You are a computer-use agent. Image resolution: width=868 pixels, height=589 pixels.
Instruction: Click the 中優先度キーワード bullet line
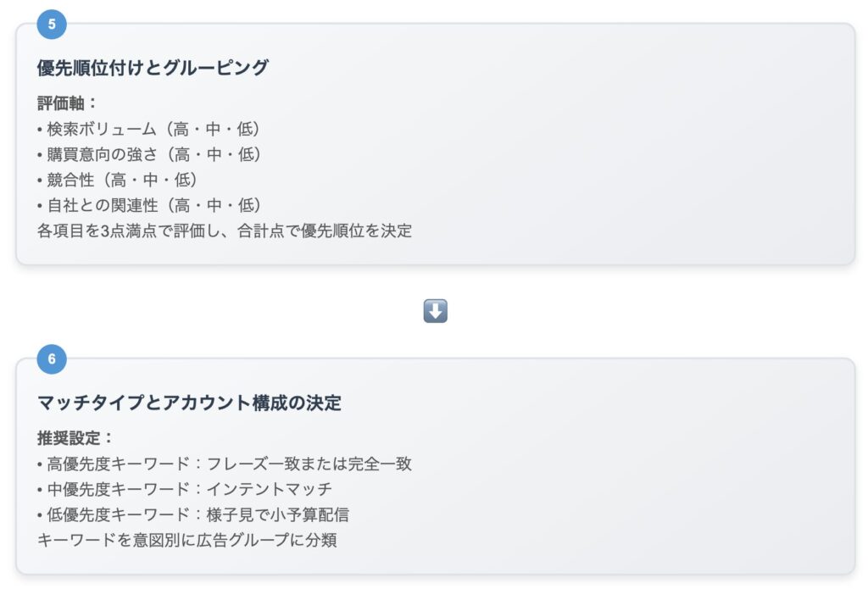(184, 489)
